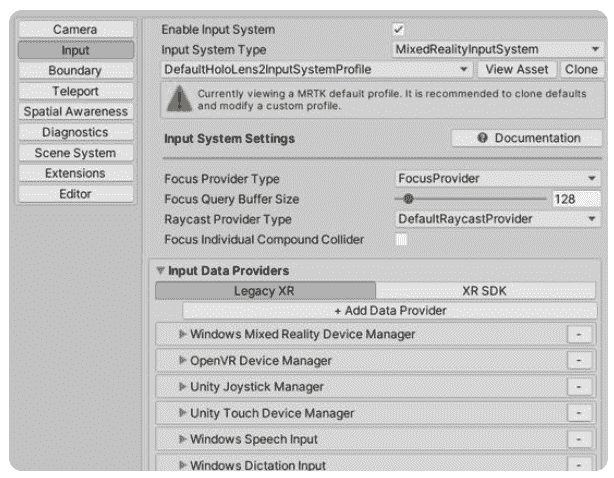The image size is (614, 478).
Task: Uncheck Enable Input System checkbox
Action: [x=399, y=29]
